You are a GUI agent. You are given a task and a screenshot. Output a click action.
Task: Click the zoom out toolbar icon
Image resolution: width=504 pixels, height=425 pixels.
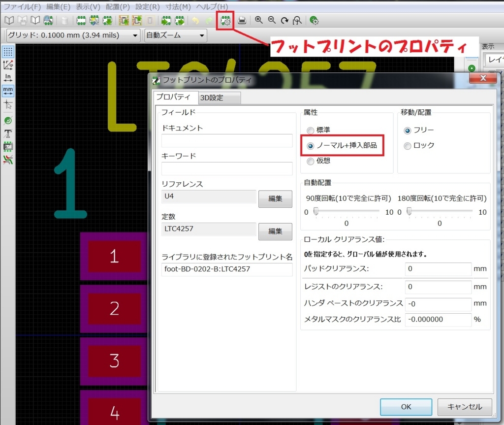click(x=271, y=21)
